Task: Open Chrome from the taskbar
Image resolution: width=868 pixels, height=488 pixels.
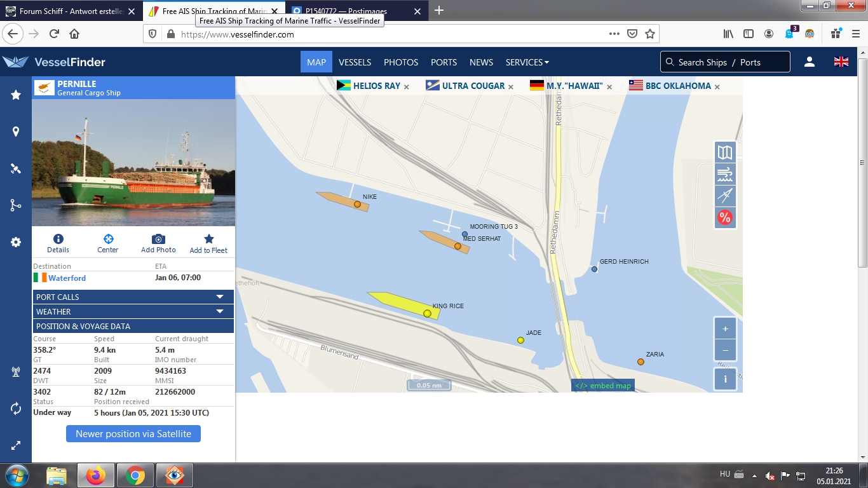Action: point(135,475)
